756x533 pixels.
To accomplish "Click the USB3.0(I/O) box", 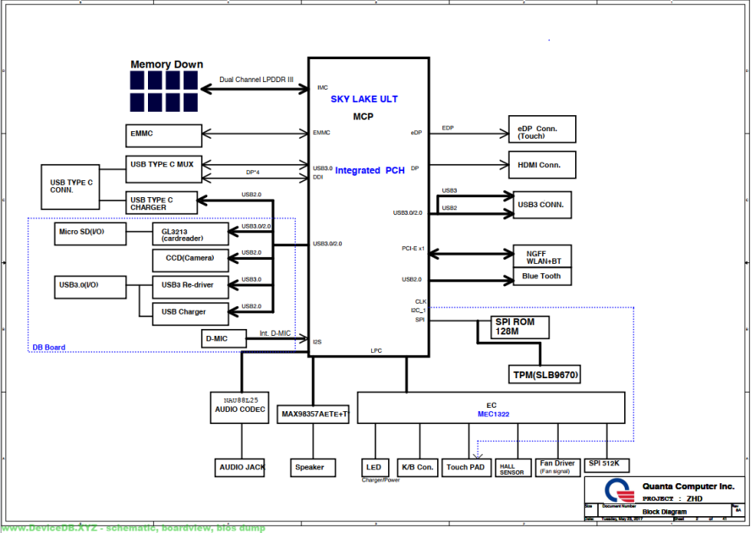I will 90,287.
